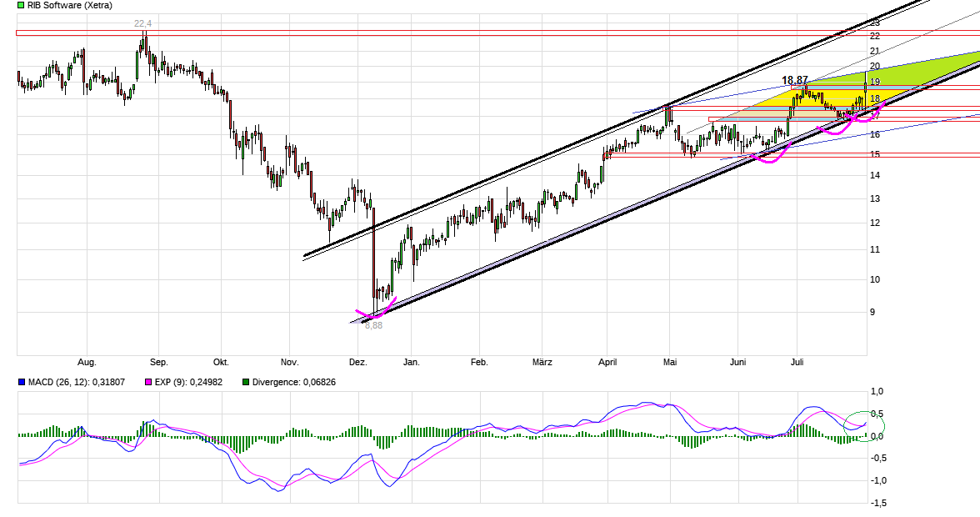Click the 'Aug.' month label on the time axis
The height and width of the screenshot is (517, 980).
(x=87, y=362)
